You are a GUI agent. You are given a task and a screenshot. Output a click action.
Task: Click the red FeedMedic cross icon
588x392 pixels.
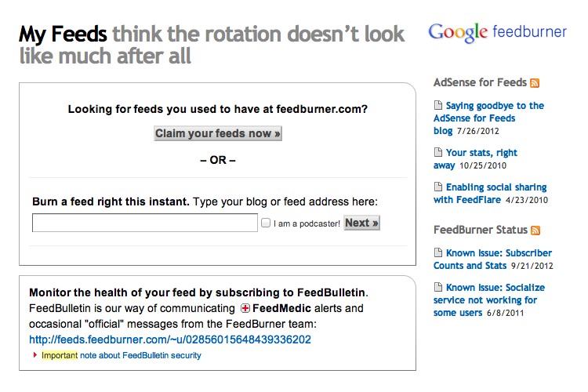point(245,309)
